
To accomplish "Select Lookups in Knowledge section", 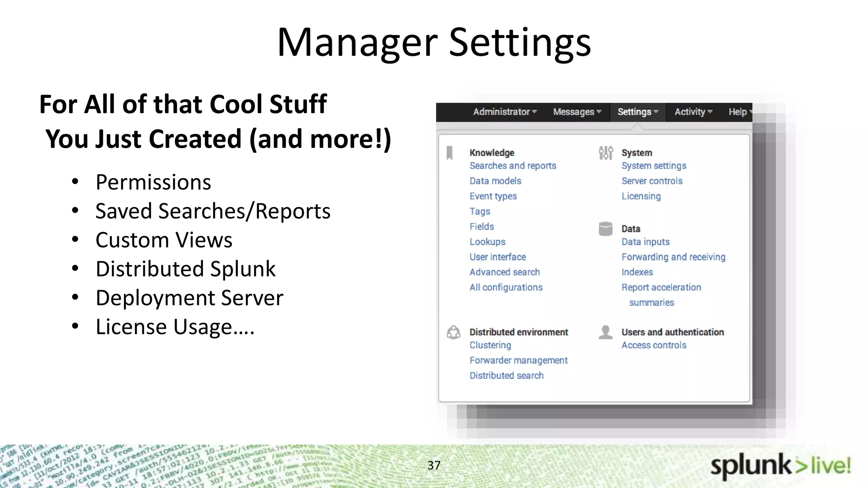I will [487, 242].
